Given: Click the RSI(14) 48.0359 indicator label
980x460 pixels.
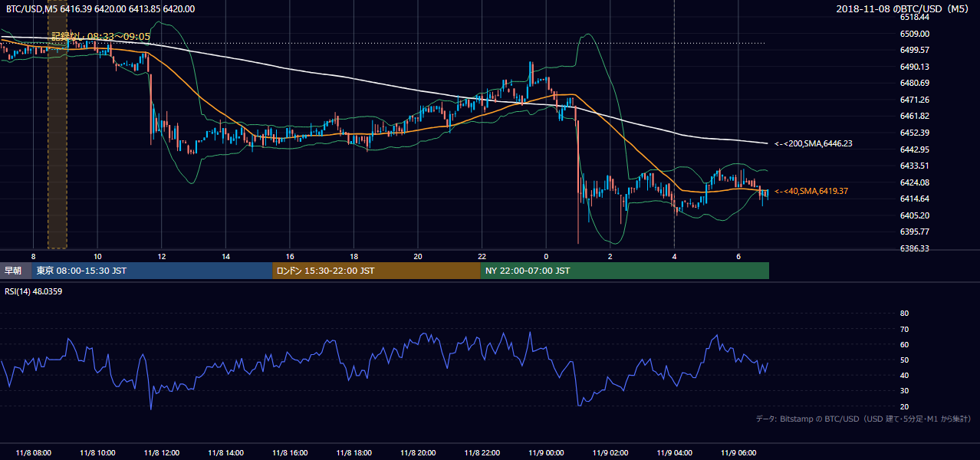Looking at the screenshot, I should [34, 291].
